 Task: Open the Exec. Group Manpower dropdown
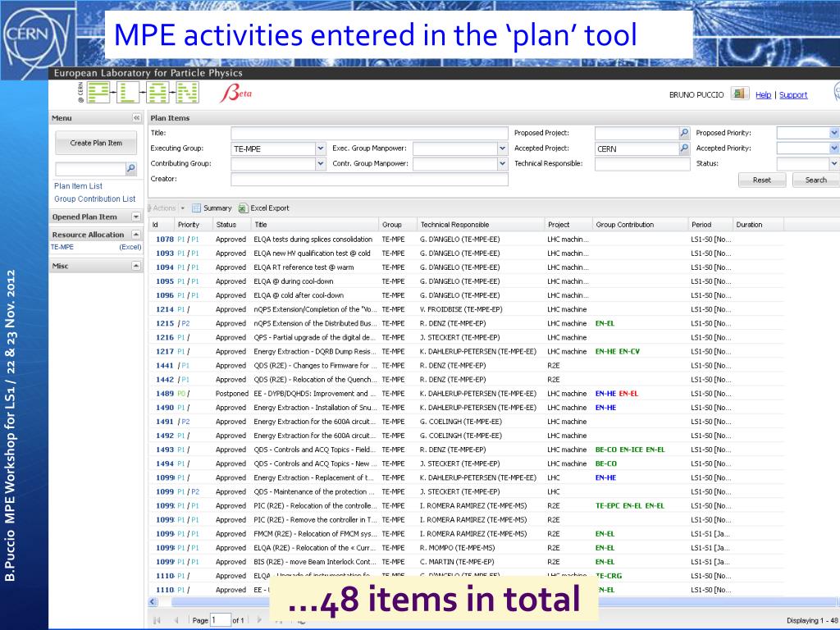[x=502, y=148]
